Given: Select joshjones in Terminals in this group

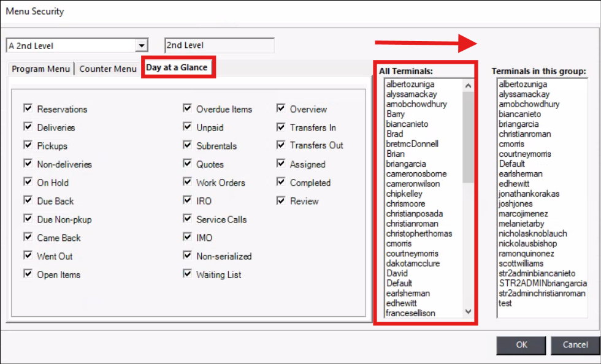Looking at the screenshot, I should (515, 203).
